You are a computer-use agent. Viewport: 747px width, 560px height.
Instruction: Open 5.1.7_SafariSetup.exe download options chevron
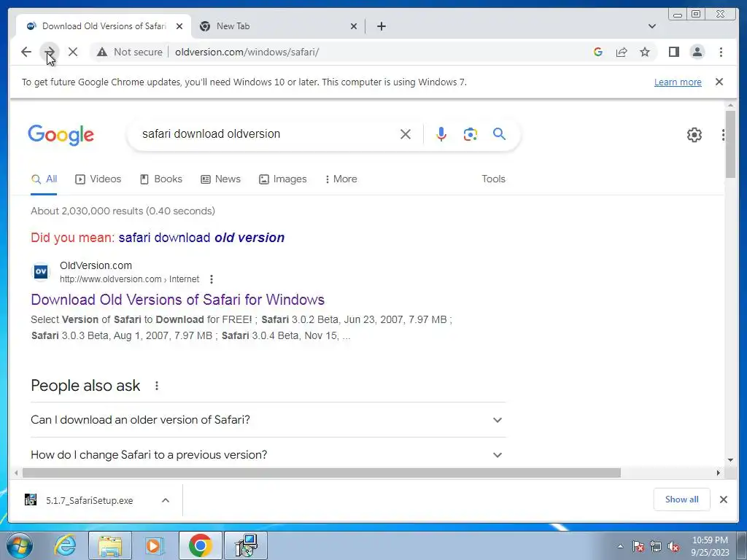click(166, 500)
